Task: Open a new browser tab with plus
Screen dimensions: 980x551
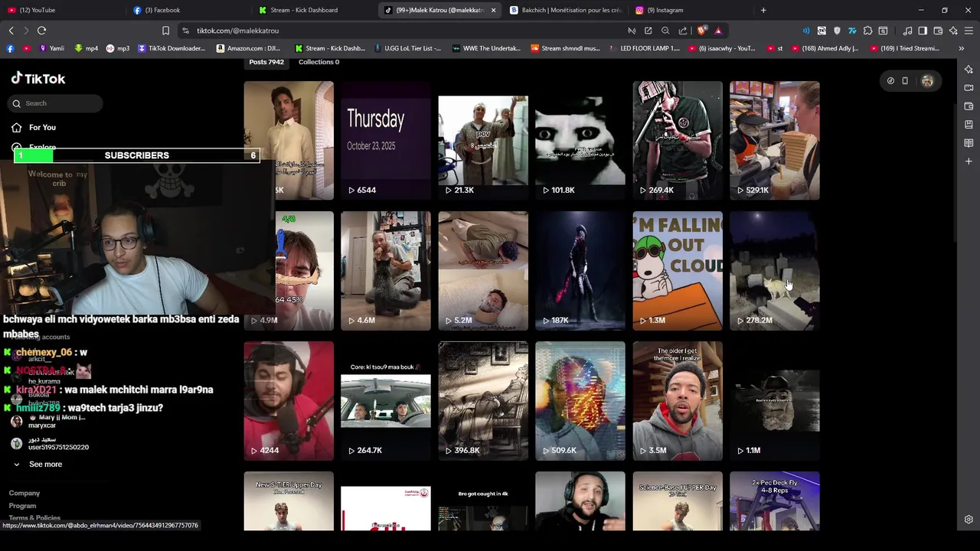Action: coord(763,10)
